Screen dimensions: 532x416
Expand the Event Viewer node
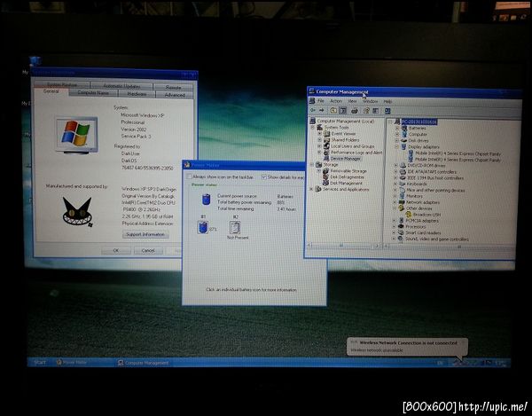point(319,134)
